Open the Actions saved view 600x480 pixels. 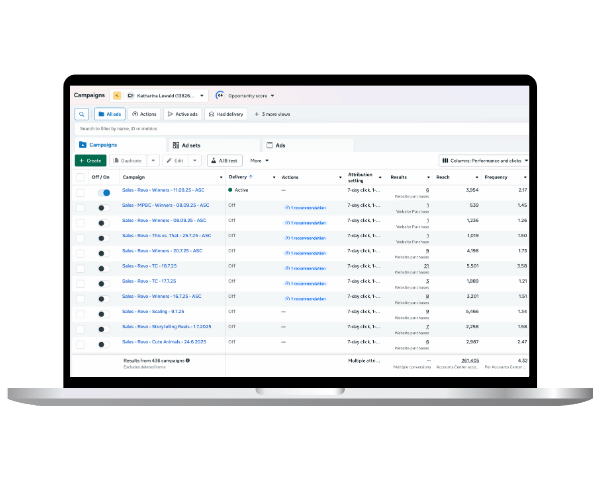coord(144,115)
